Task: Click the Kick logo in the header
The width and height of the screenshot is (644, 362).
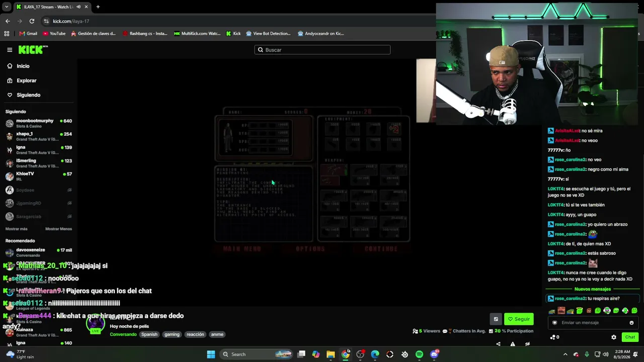Action: pyautogui.click(x=33, y=50)
